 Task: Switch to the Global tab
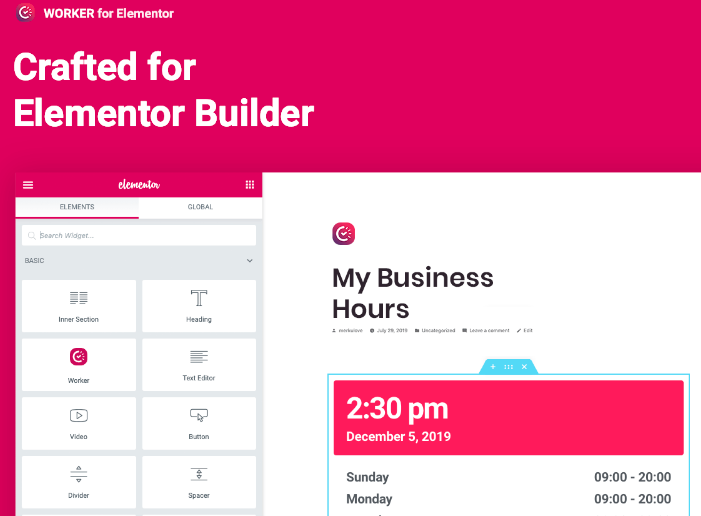(x=200, y=207)
